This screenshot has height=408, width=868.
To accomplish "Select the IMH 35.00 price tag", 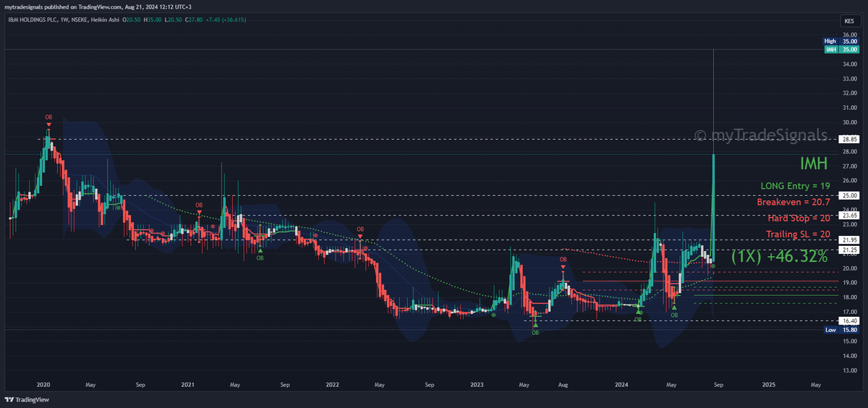I will 841,49.
